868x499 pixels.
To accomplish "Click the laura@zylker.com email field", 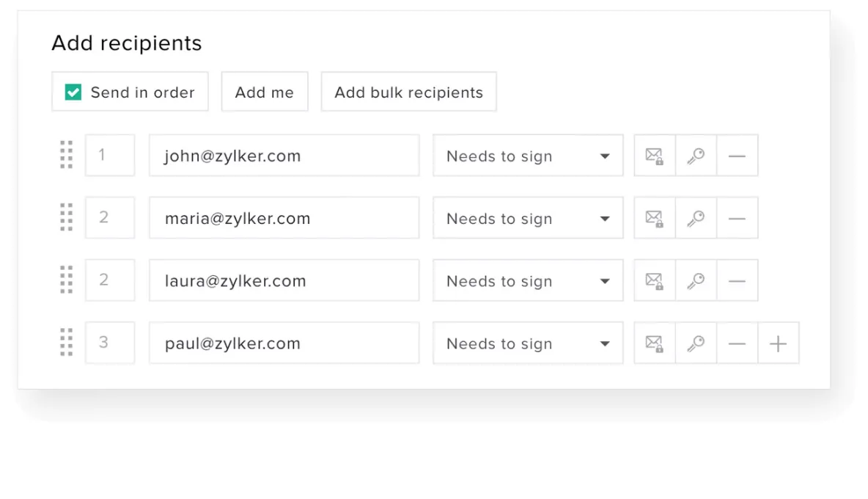I will 284,280.
